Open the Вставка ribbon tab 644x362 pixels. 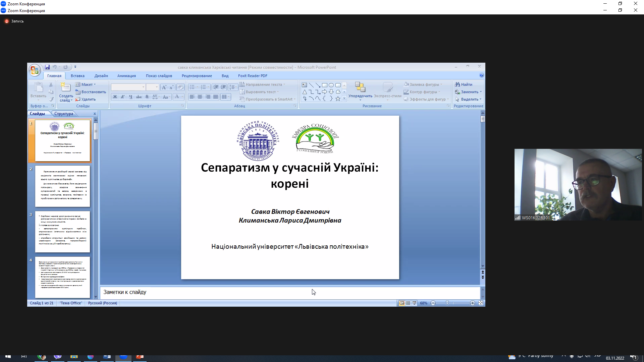(x=77, y=76)
